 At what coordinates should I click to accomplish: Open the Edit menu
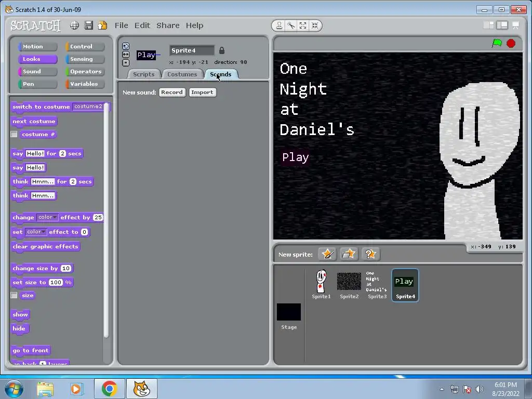(142, 25)
